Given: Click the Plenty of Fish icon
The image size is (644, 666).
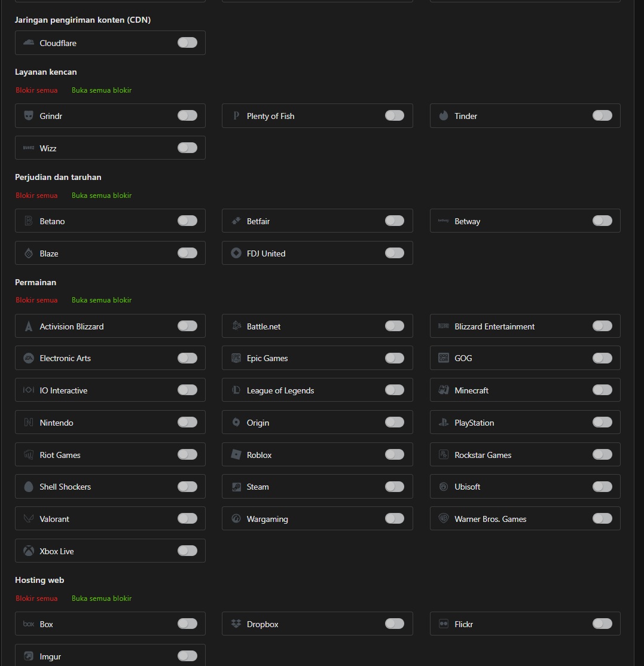Looking at the screenshot, I should (x=236, y=115).
